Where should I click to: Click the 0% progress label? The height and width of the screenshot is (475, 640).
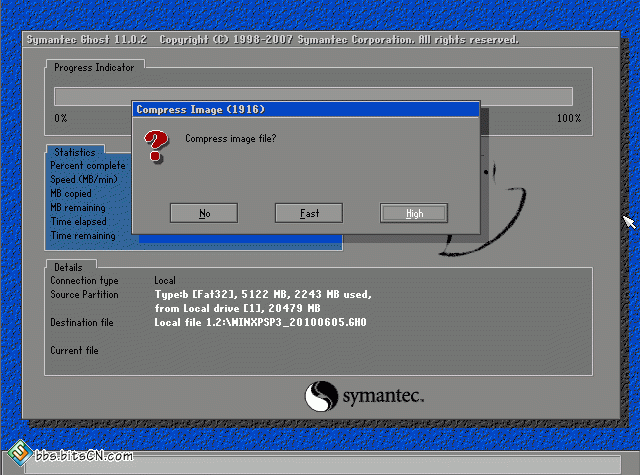(x=60, y=118)
